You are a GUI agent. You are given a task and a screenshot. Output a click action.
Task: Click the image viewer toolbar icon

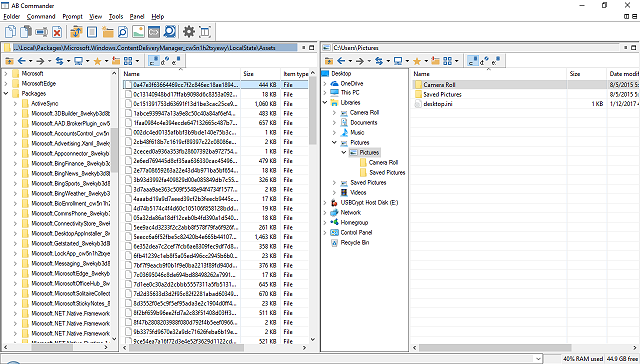(x=138, y=31)
